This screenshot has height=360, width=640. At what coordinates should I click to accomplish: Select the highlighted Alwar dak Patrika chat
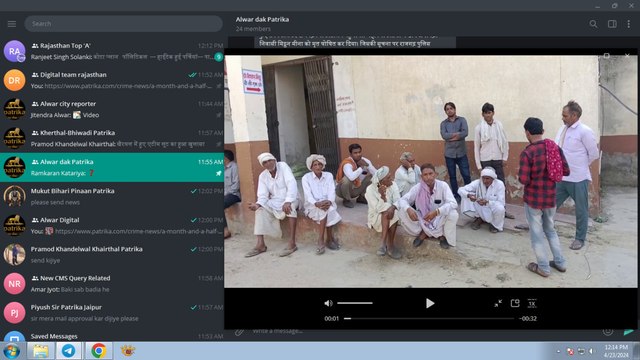(x=112, y=167)
